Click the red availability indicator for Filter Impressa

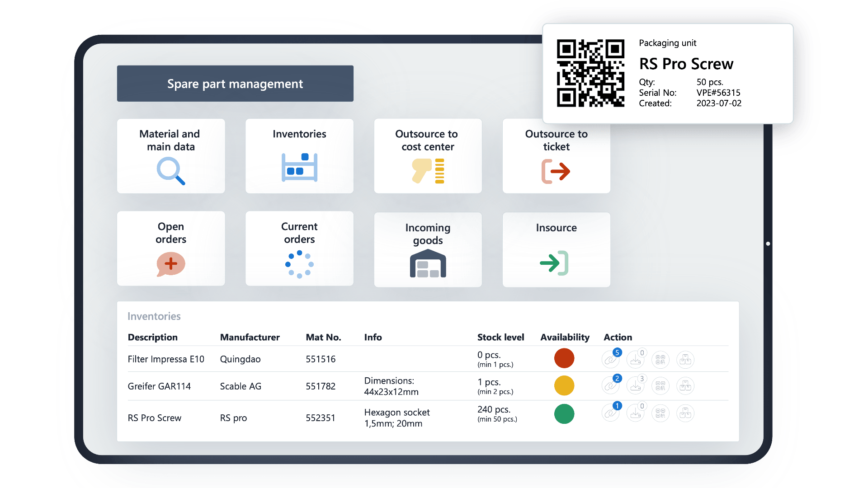[x=564, y=358]
